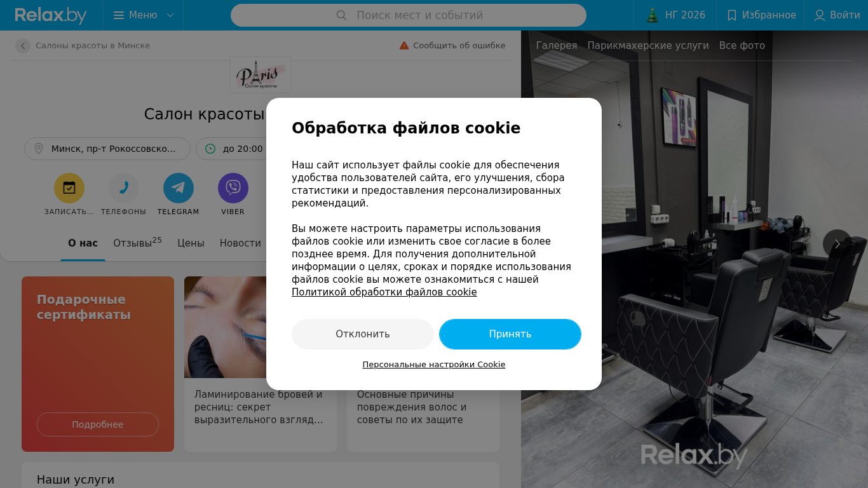The height and width of the screenshot is (488, 868).
Task: Decline cookies with Отклонить button
Action: click(x=363, y=334)
